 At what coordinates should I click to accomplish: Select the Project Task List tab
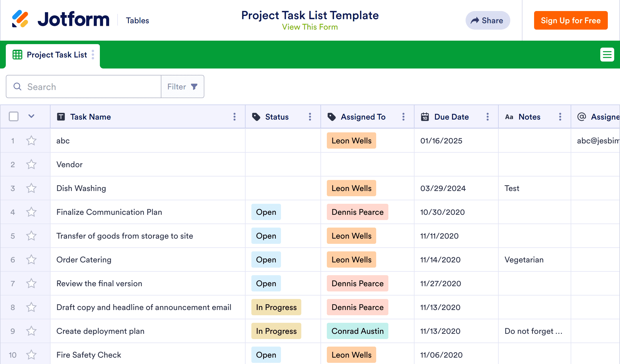(57, 55)
